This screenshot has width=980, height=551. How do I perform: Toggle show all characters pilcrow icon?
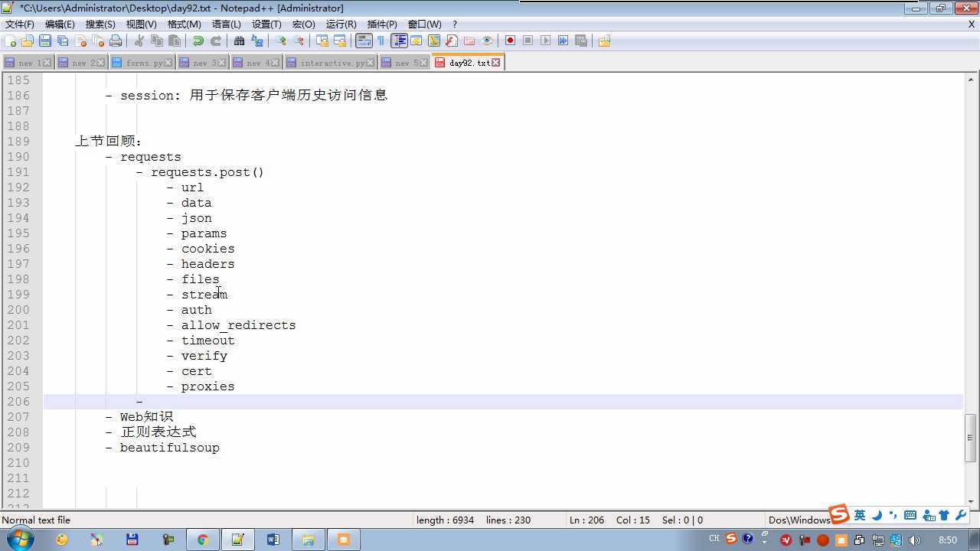(x=381, y=41)
